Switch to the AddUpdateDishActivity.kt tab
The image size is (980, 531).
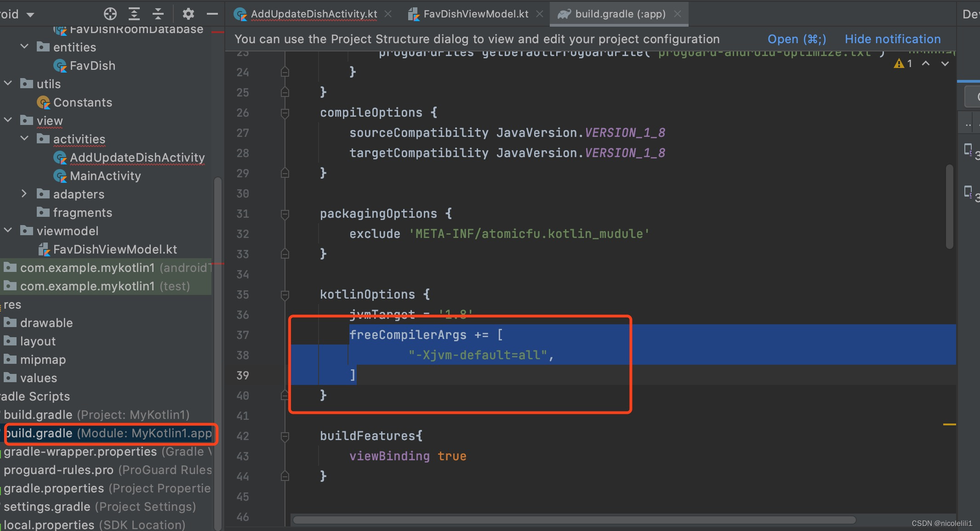[x=314, y=13]
